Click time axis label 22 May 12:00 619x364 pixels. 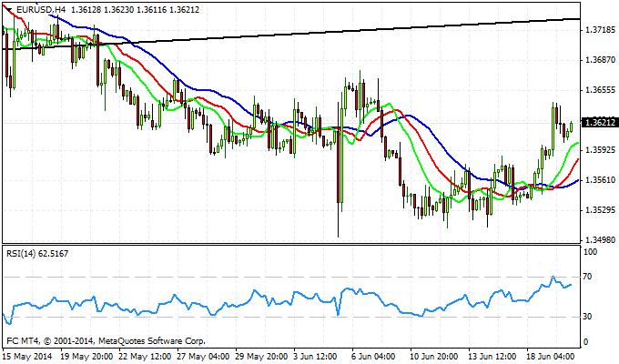pyautogui.click(x=145, y=356)
